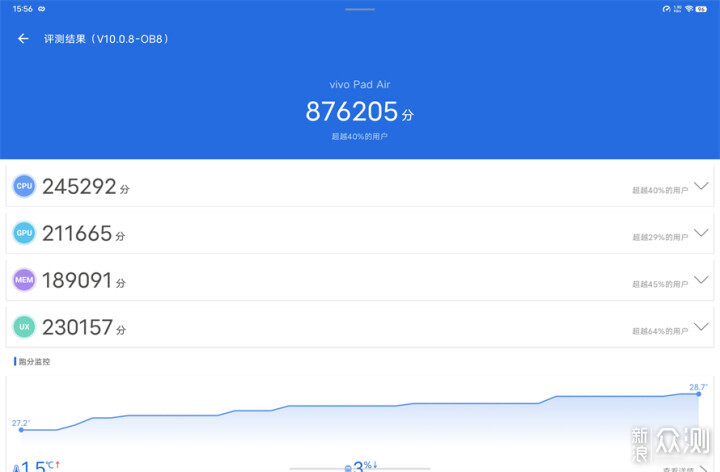Tap the GPU score icon

(x=24, y=233)
